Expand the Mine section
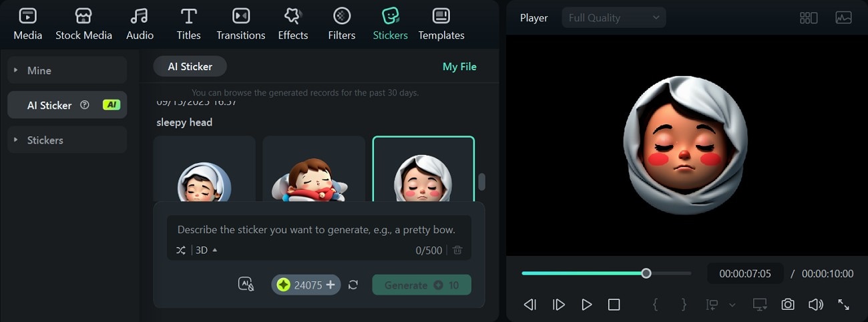The width and height of the screenshot is (868, 322). (67, 70)
